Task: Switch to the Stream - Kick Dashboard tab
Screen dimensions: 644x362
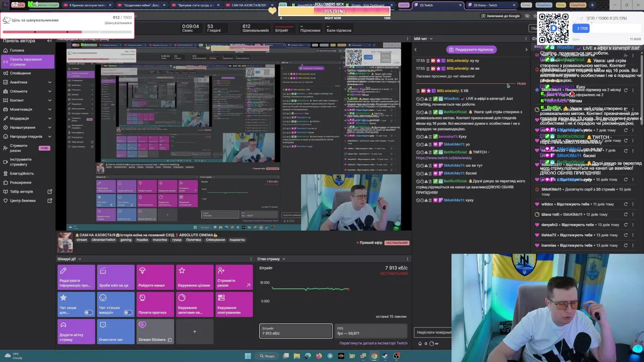Action: 367,5
